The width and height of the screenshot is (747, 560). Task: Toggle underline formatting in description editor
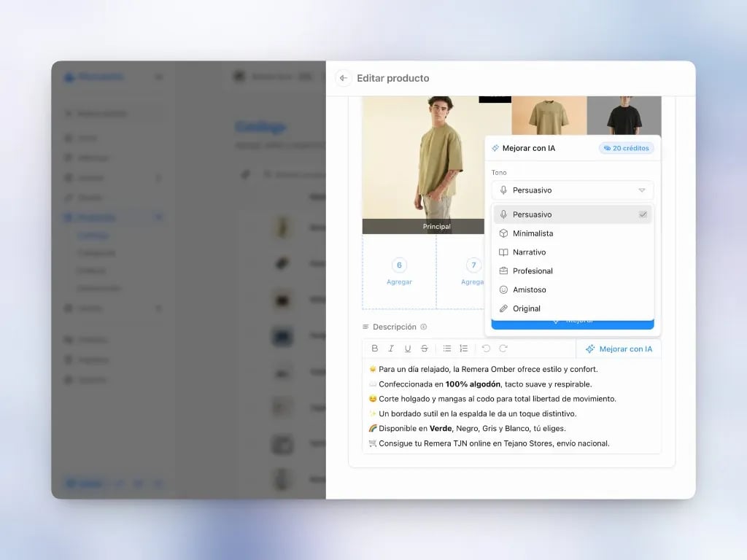[407, 349]
